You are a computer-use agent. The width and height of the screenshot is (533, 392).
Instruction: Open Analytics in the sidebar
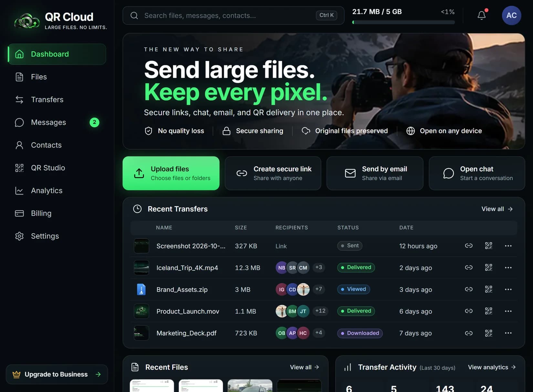click(x=57, y=191)
